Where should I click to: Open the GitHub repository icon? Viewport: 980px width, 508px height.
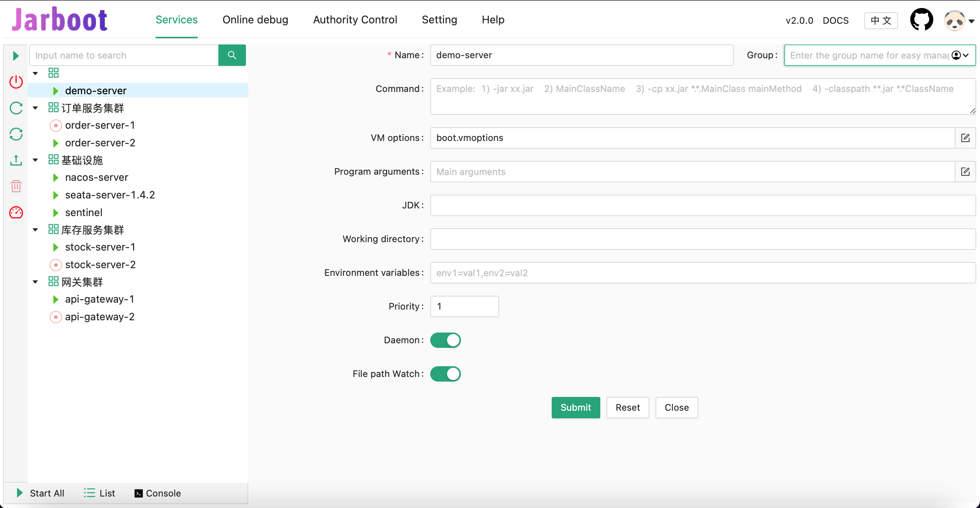(921, 20)
